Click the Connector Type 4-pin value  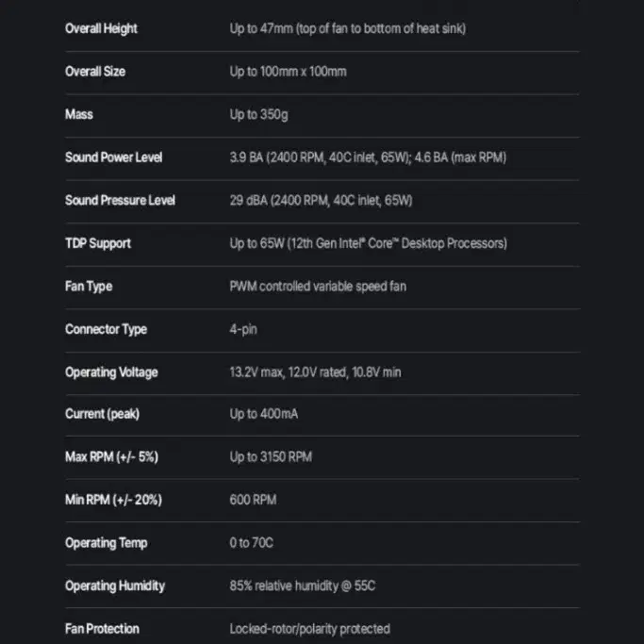243,329
